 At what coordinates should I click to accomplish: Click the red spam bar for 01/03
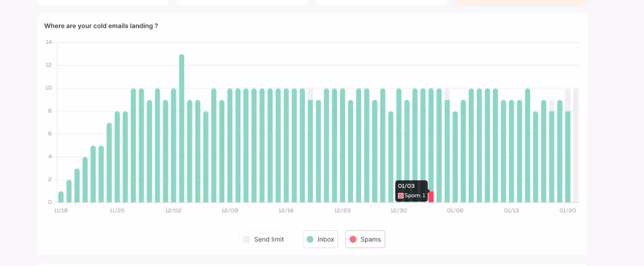(431, 197)
